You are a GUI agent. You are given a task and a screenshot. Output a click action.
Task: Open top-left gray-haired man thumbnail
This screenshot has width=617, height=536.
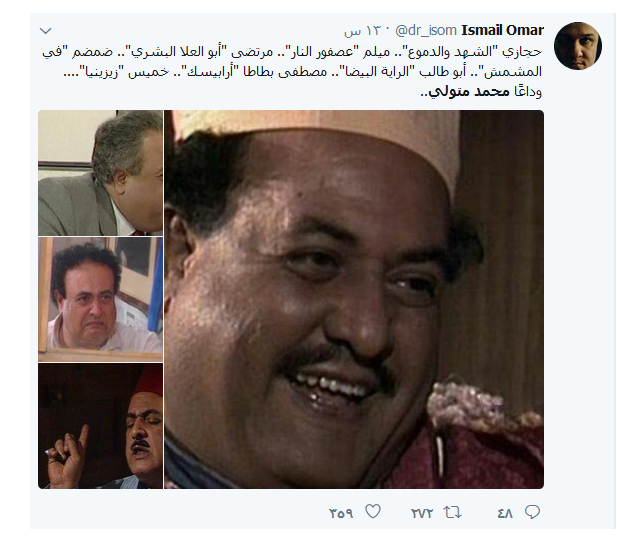100,173
